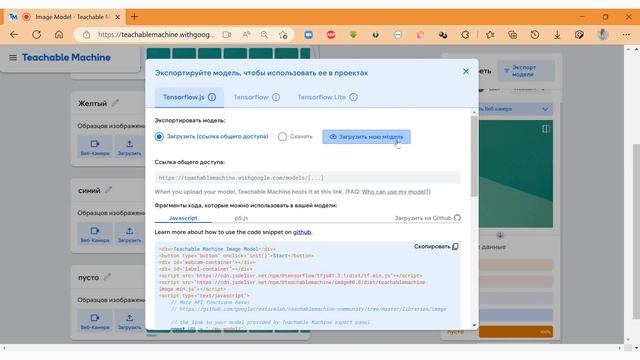
Task: Click the read aloud icon in address bar
Action: click(x=246, y=35)
